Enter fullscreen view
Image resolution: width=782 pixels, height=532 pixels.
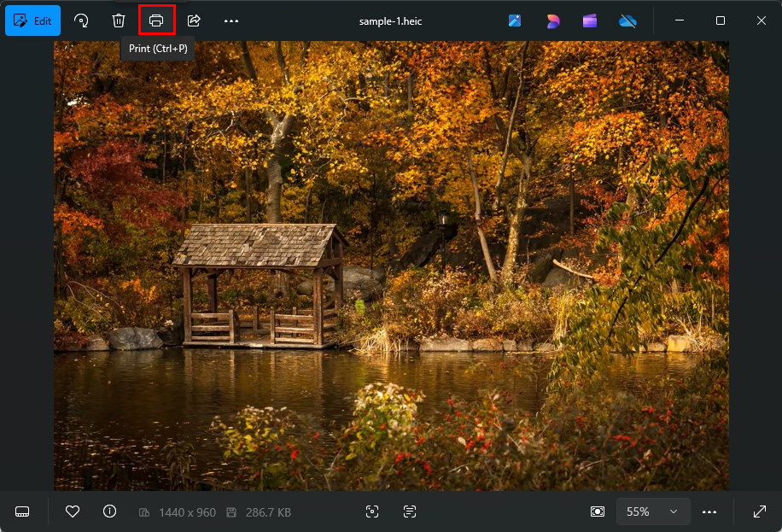coord(759,511)
